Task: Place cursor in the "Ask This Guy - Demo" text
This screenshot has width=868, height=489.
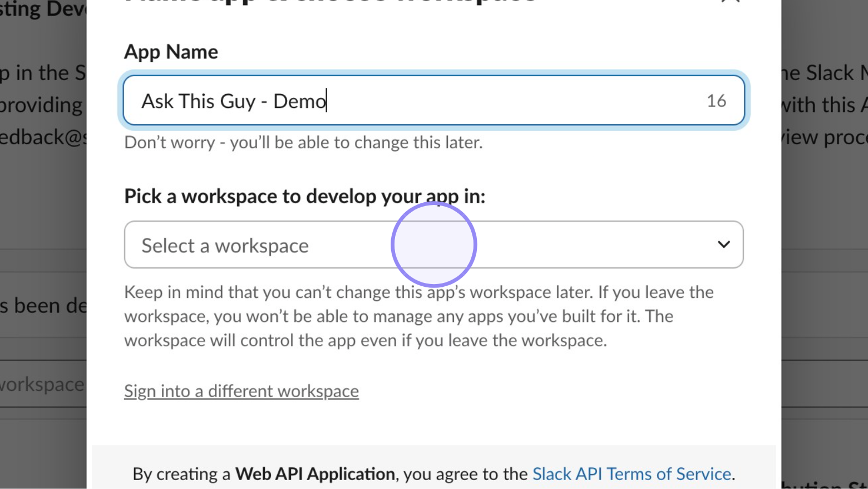Action: pyautogui.click(x=234, y=101)
